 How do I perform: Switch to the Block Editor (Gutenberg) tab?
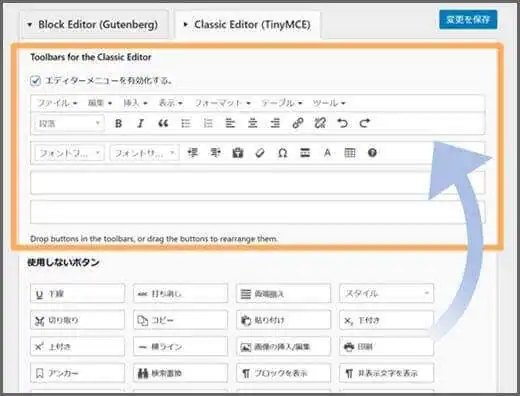point(95,25)
